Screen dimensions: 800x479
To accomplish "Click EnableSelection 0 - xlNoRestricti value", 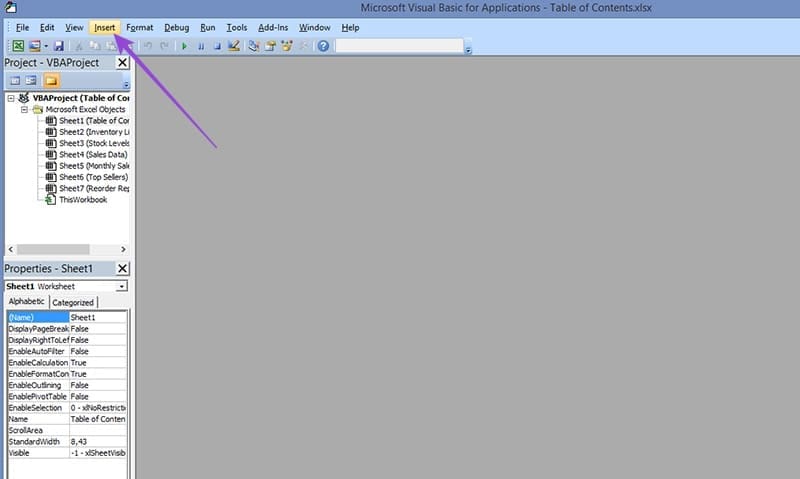I will pos(98,408).
